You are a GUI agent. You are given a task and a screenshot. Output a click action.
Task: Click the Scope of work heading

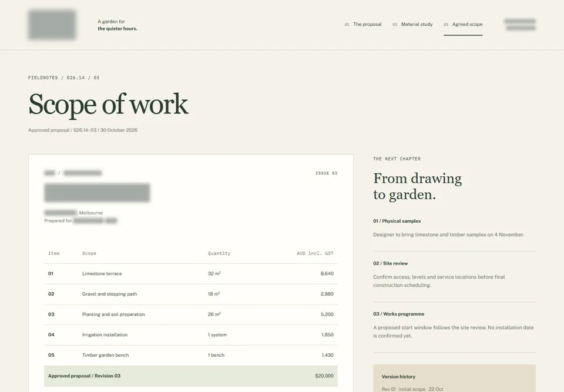108,105
